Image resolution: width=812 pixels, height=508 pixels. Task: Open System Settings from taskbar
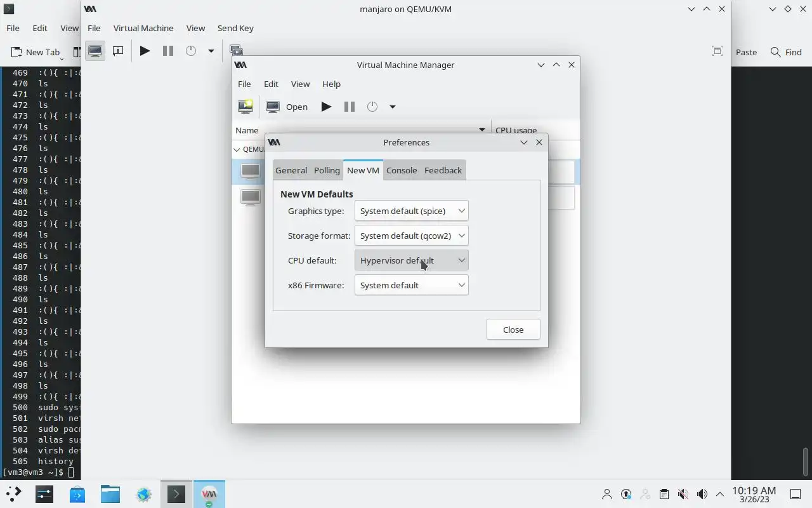pyautogui.click(x=44, y=494)
